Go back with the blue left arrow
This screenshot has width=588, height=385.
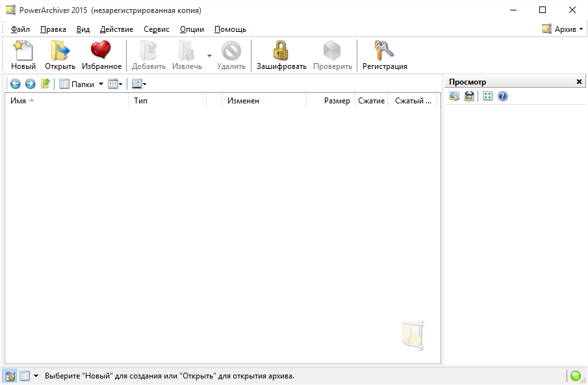[x=16, y=84]
